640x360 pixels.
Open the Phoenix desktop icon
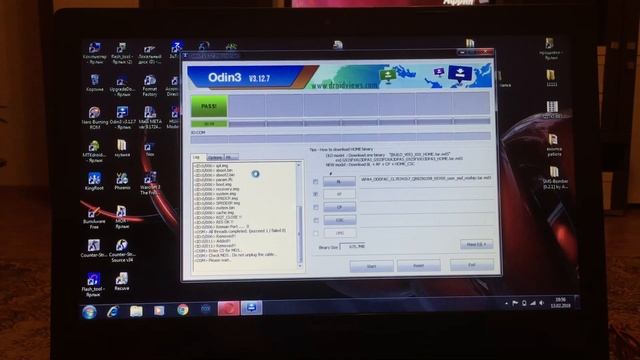click(122, 181)
